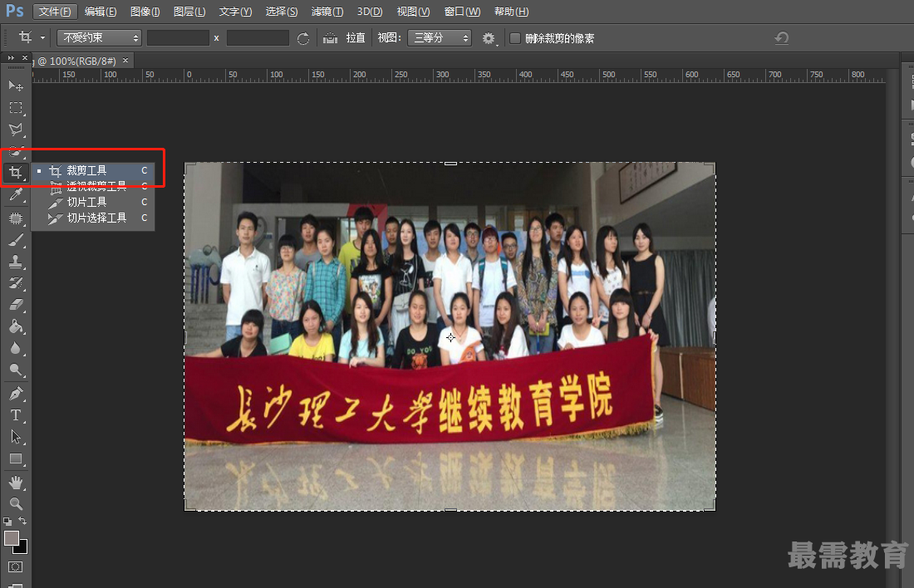This screenshot has width=914, height=588.
Task: Open the 3D(D) menu
Action: 370,12
